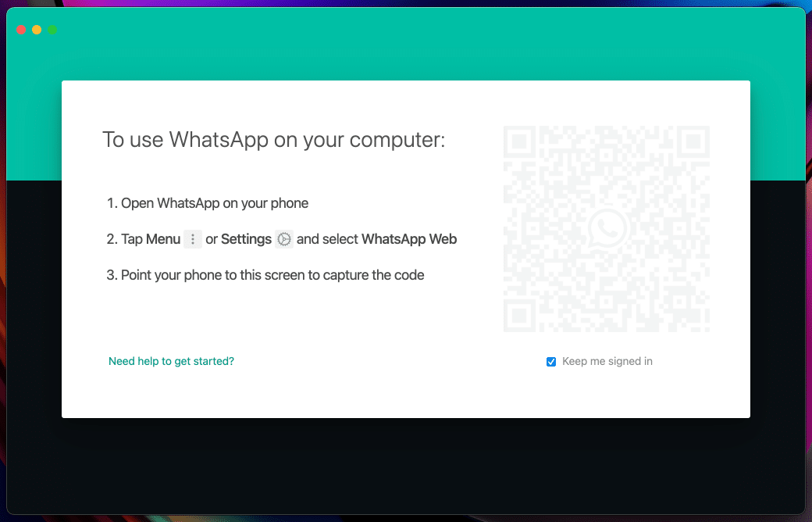Click the "Keep me signed in" label text
Screen dimensions: 812x522
[x=607, y=361]
